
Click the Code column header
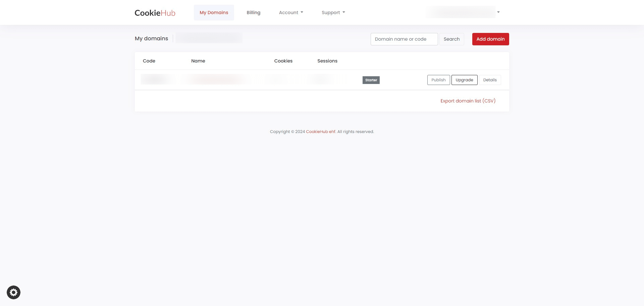click(149, 61)
